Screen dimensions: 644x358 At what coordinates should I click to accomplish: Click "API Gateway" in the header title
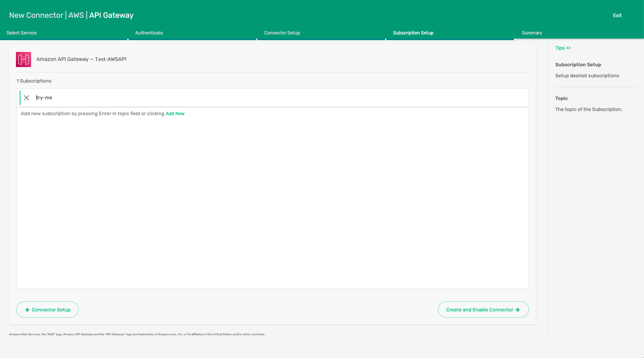tap(111, 16)
